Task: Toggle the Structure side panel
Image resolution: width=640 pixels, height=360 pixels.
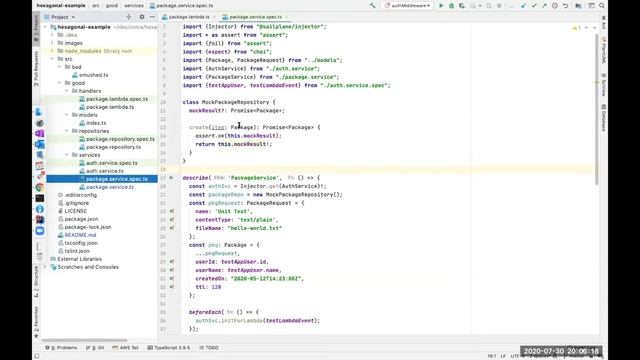Action: (x=36, y=282)
